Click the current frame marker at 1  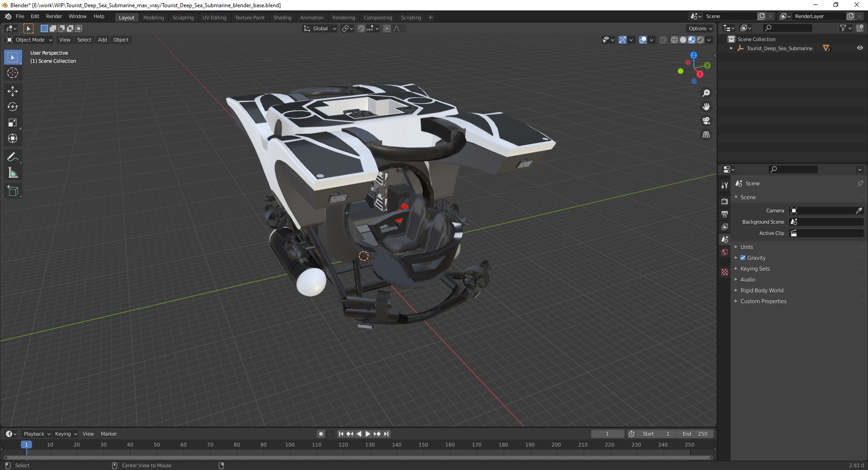pos(26,445)
